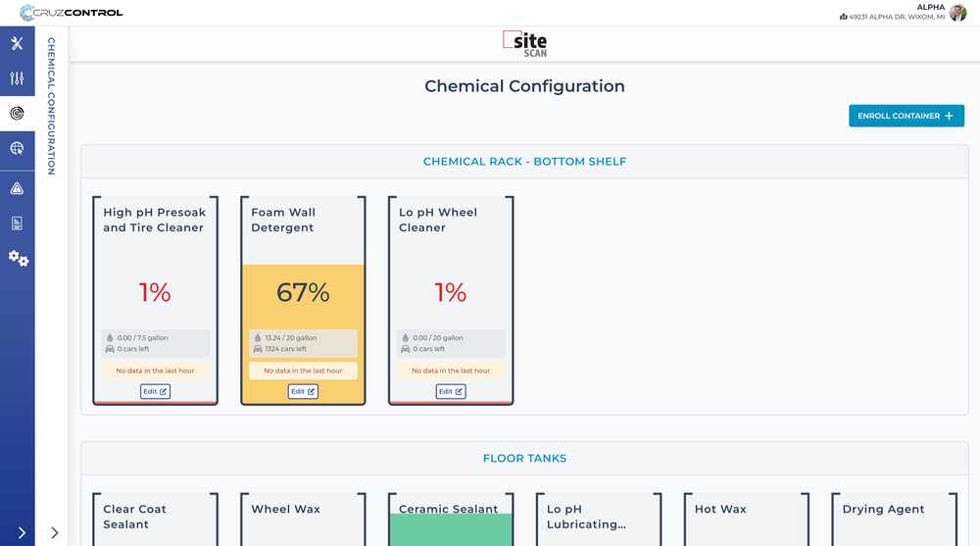Open the warning triangle alerts icon
Image resolution: width=980 pixels, height=546 pixels.
17,188
